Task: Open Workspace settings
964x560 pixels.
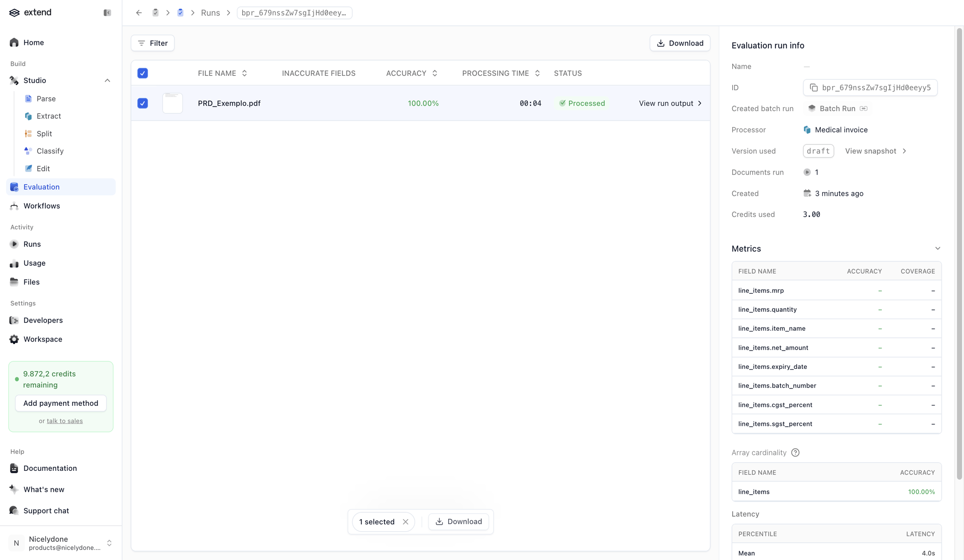Action: click(61, 339)
